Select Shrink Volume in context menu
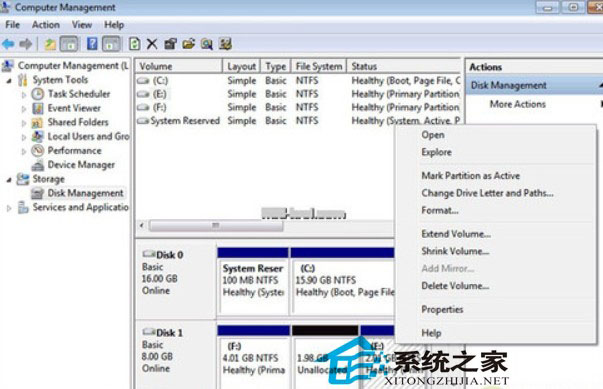 pyautogui.click(x=455, y=251)
